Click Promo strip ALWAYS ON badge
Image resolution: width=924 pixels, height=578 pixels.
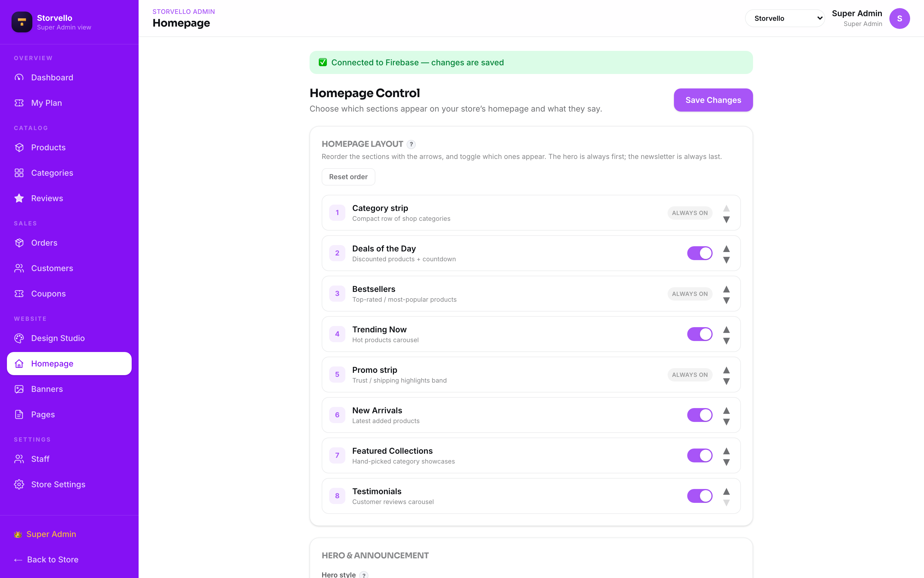coord(690,375)
